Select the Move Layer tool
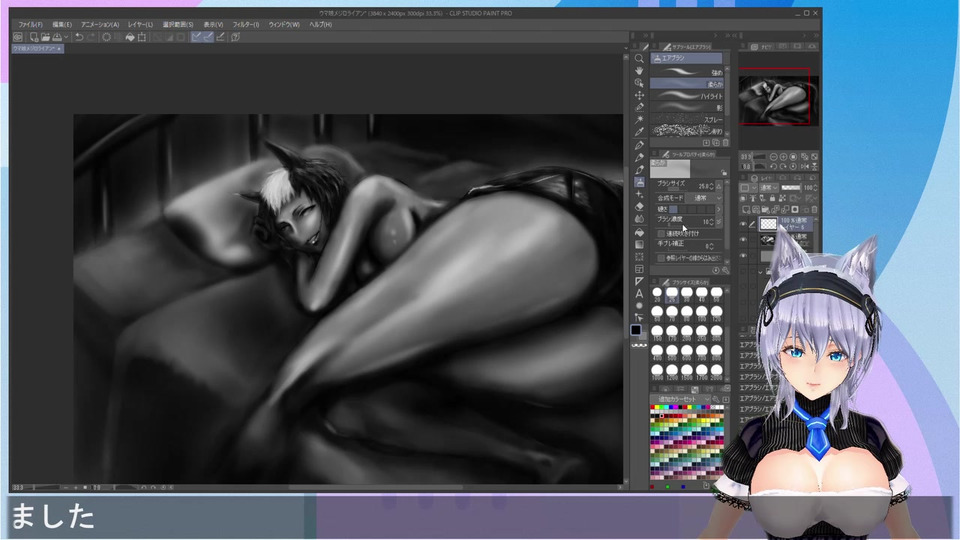 (x=640, y=95)
